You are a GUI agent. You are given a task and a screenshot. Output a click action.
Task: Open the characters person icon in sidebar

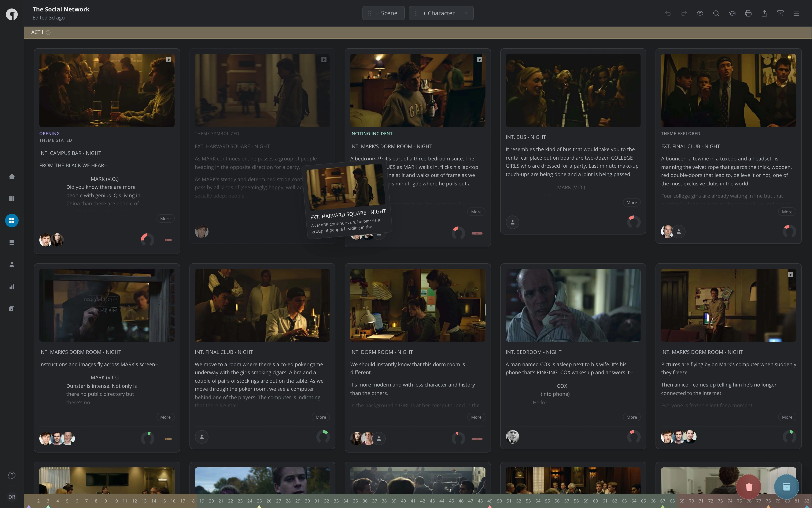12,265
